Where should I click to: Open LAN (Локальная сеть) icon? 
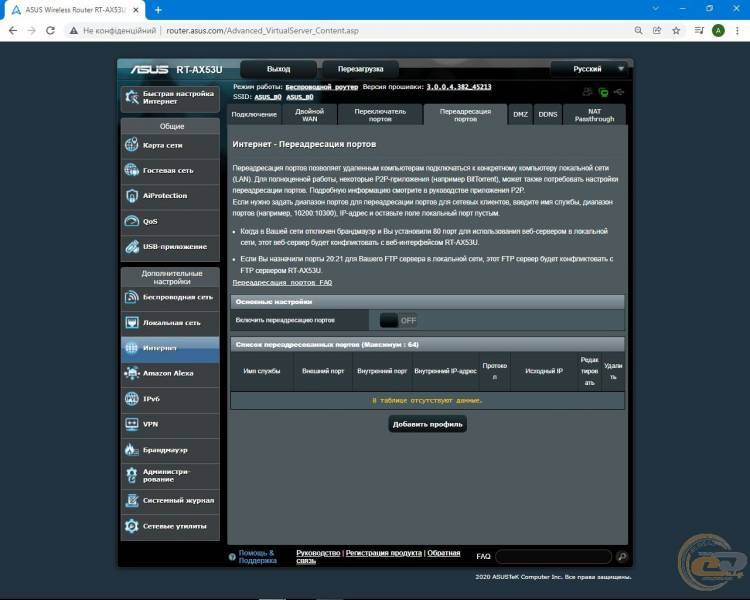pos(132,322)
